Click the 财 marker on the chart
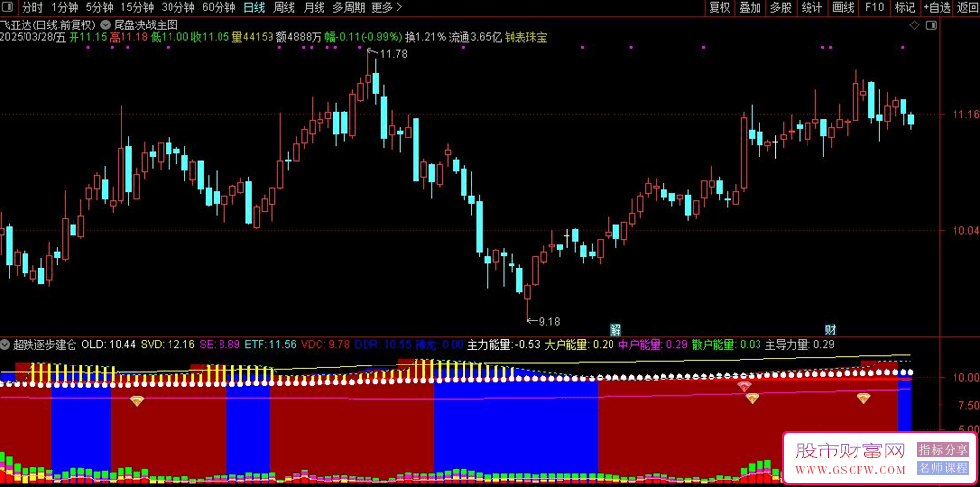 [x=829, y=330]
